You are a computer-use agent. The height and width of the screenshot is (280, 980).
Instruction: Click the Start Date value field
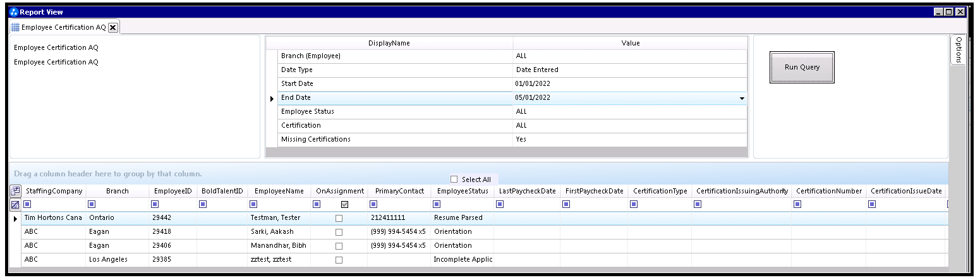tap(629, 84)
